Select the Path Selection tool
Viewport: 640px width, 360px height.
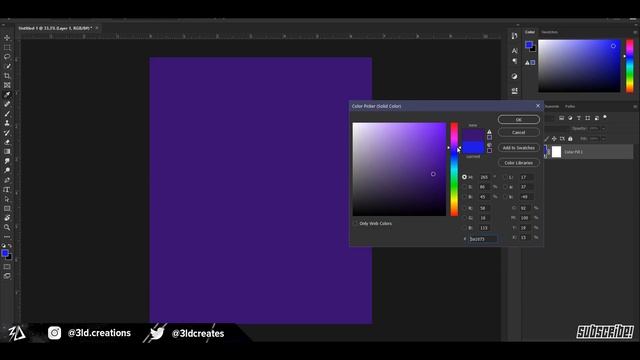(x=7, y=199)
